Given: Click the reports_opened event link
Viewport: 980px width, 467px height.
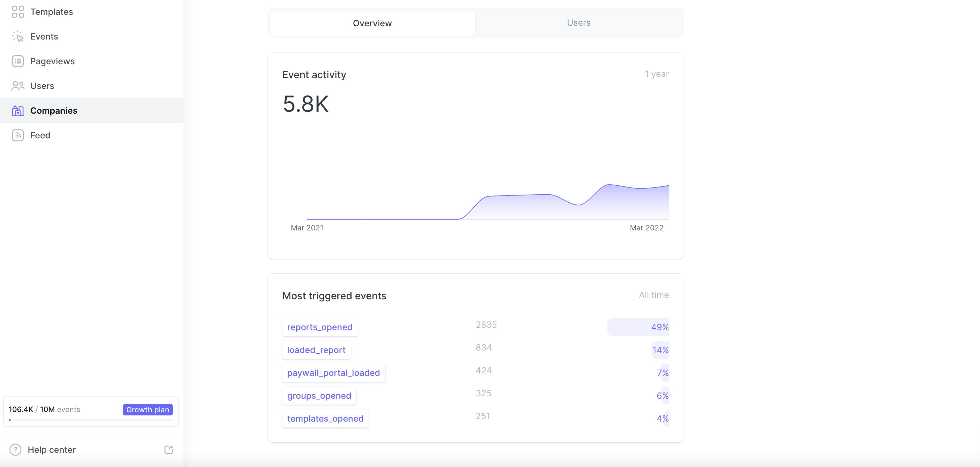Looking at the screenshot, I should pyautogui.click(x=319, y=327).
